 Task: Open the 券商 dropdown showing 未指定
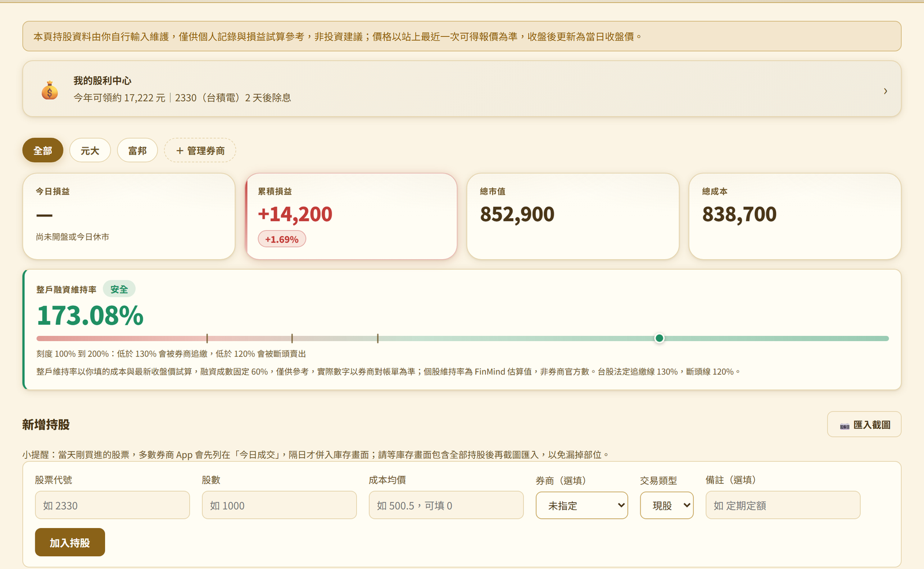click(x=582, y=506)
